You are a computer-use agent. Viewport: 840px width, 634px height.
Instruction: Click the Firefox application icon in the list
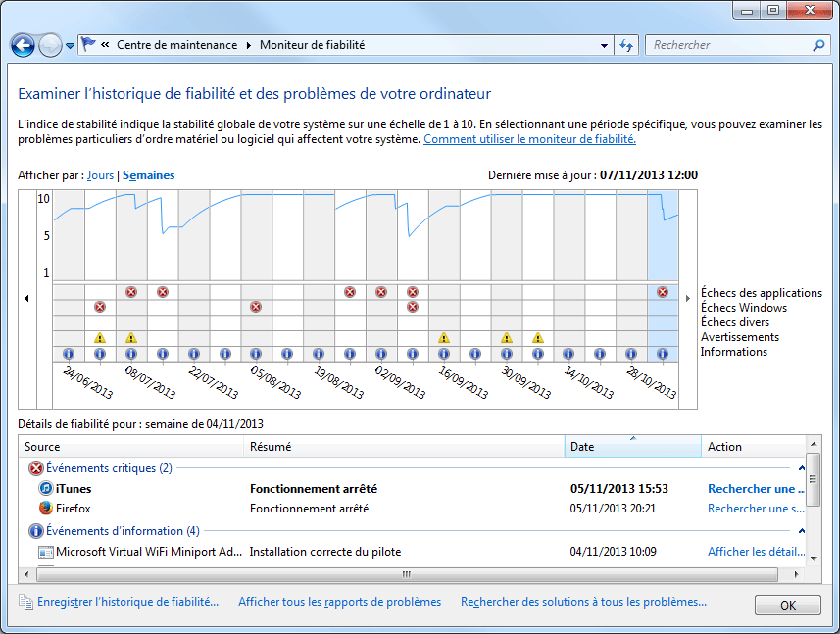pos(46,508)
